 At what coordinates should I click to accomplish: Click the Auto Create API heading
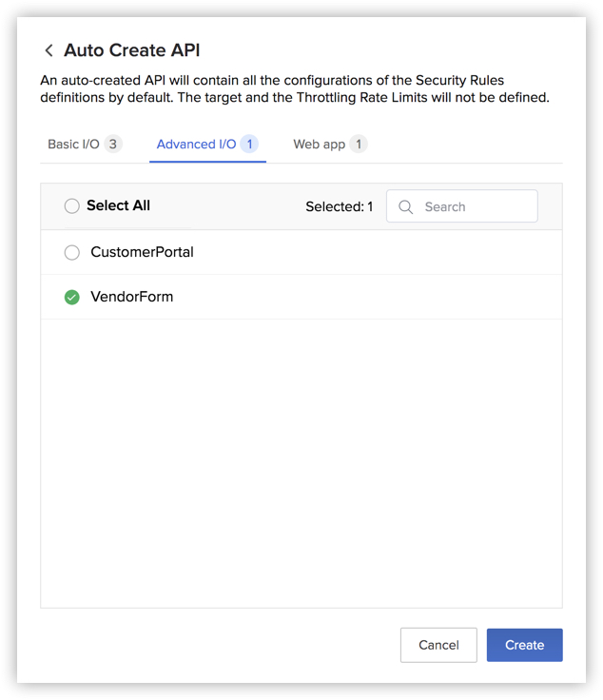click(x=131, y=50)
